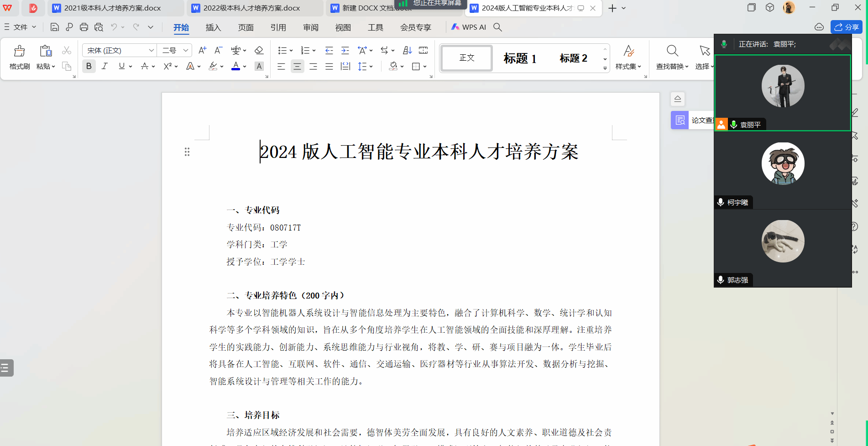Open the 插入 ribbon tab
Image resolution: width=868 pixels, height=446 pixels.
(213, 27)
